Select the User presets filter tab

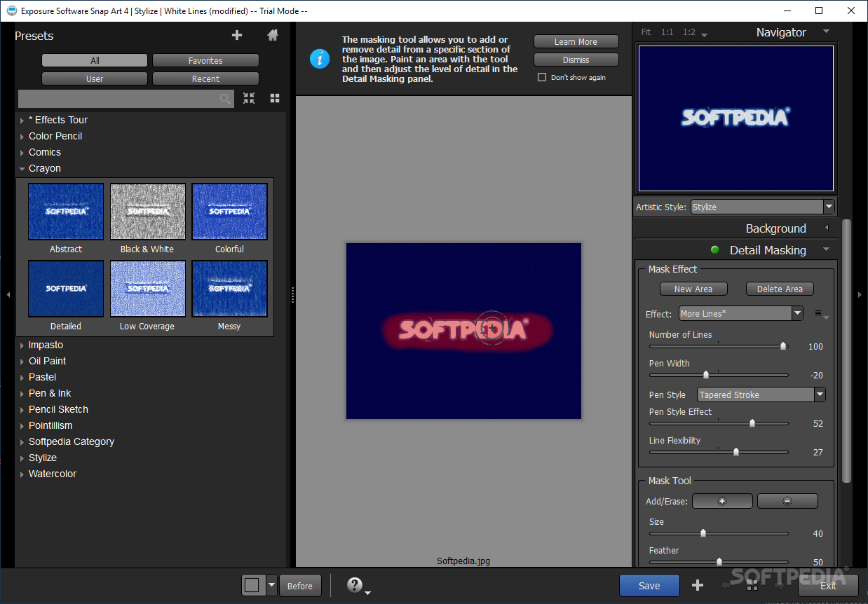pos(95,79)
